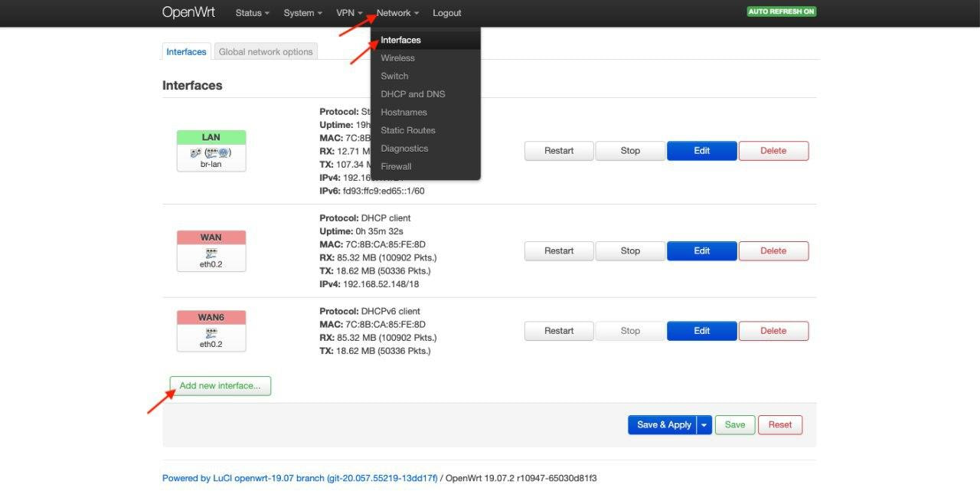The width and height of the screenshot is (980, 491).
Task: Open the System dropdown menu
Action: (302, 13)
